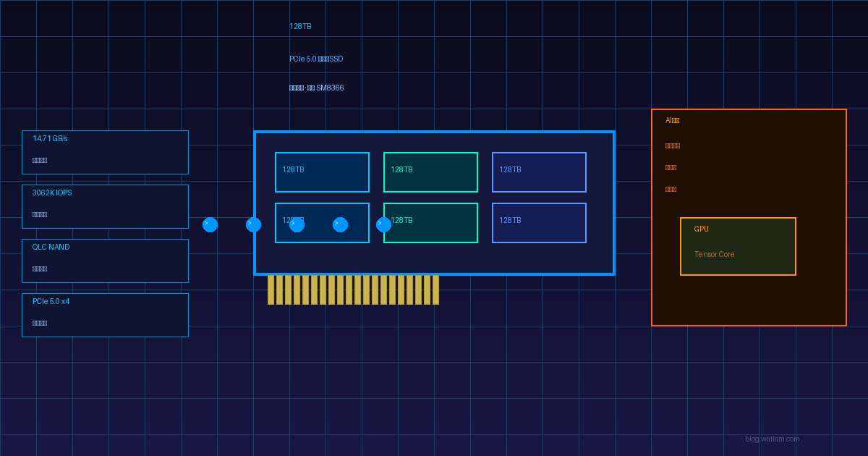Select the PCIe 5.0 x4 spec box
Image resolution: width=868 pixels, height=456 pixels.
click(x=105, y=315)
